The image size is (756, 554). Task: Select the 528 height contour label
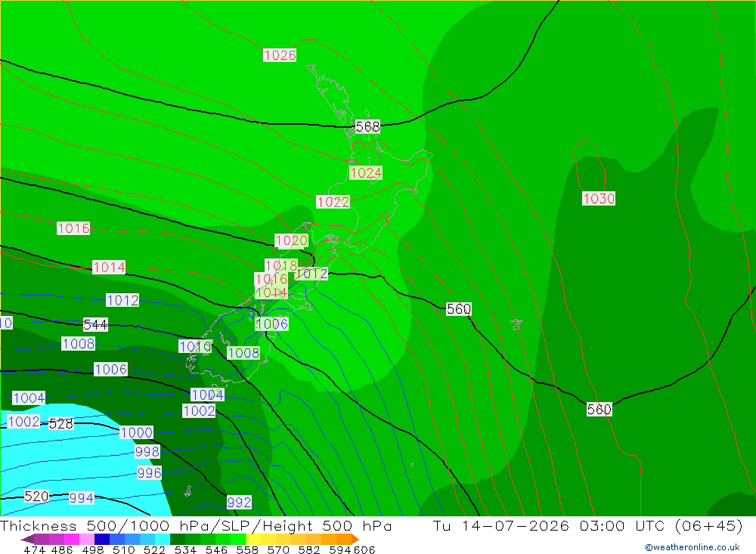[x=61, y=424]
